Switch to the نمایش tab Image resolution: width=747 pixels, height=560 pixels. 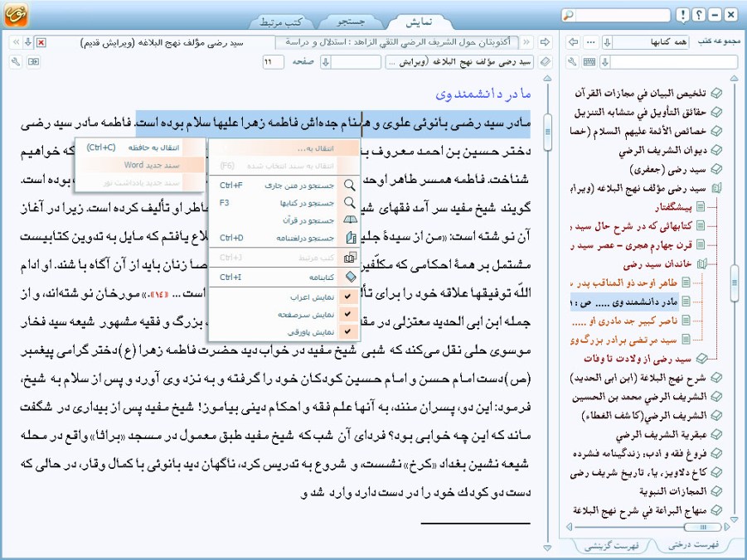[419, 22]
